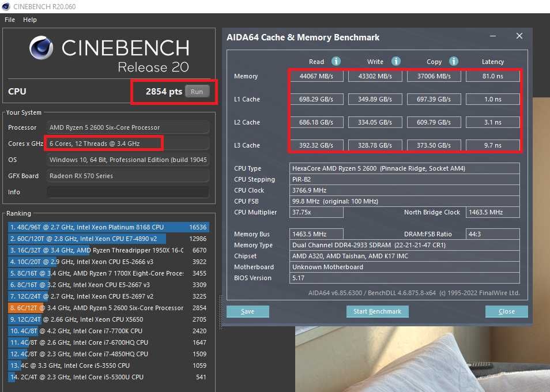Click the Memory Bus value 1463.5 MHz
Image resolution: width=550 pixels, height=392 pixels.
pos(317,234)
